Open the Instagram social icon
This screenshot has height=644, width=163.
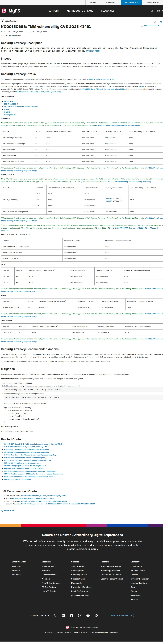coord(80,615)
